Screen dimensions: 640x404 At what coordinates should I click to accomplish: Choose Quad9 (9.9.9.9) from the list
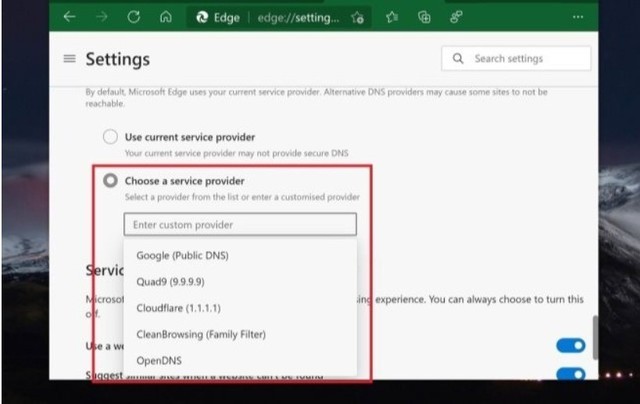pos(240,282)
